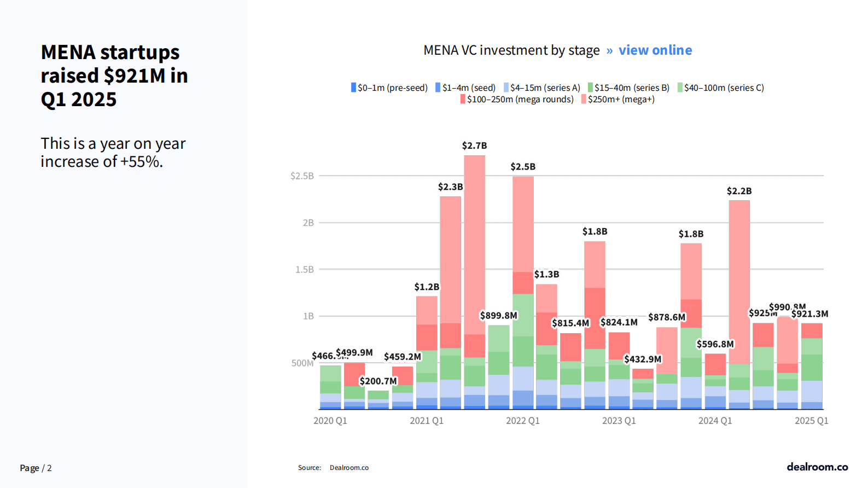Select the tallest $2.7B bar
Image resolution: width=868 pixels, height=488 pixels.
474,282
